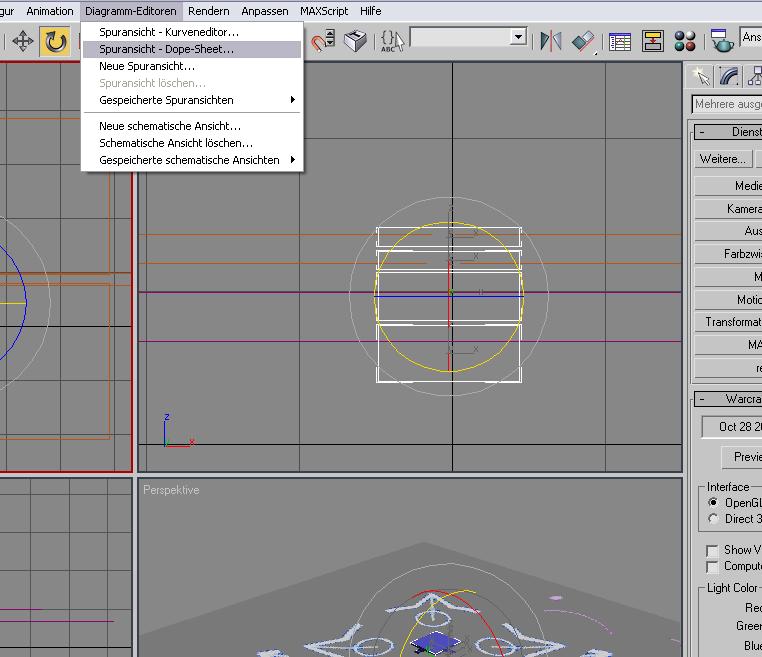
Task: Expand Gespeicherte schematische Ansichten submenu
Action: coord(192,160)
